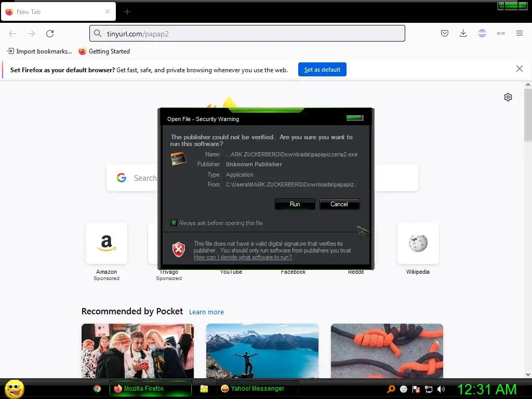
Task: Cancel the Open File security warning
Action: tap(339, 204)
